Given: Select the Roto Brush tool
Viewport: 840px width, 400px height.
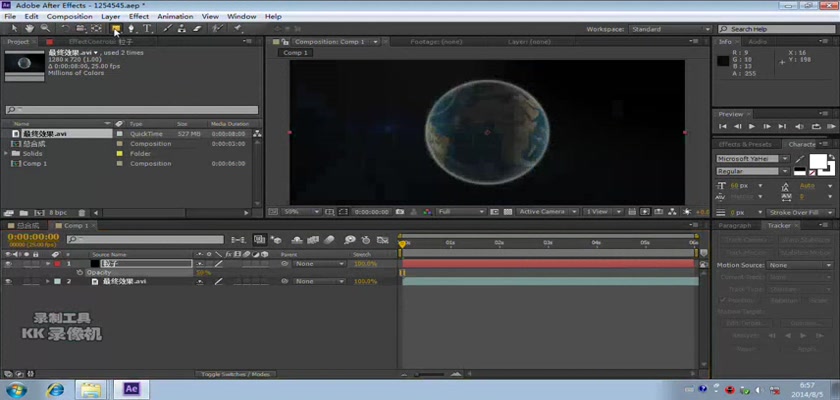Looking at the screenshot, I should coord(217,29).
